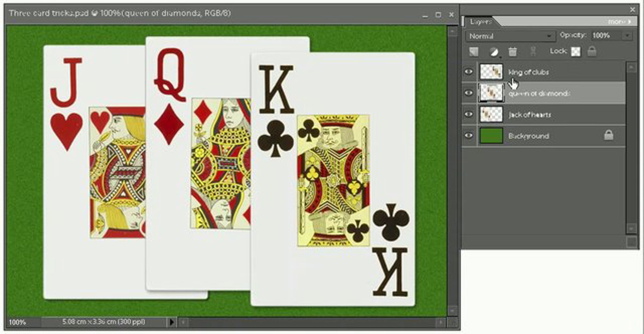Select the jack of hearts layer name
This screenshot has width=644, height=334.
[x=530, y=115]
